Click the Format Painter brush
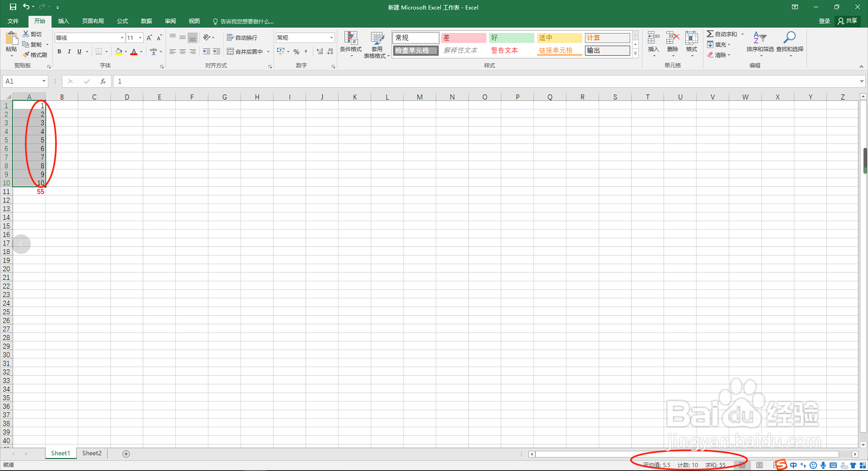 coord(35,55)
